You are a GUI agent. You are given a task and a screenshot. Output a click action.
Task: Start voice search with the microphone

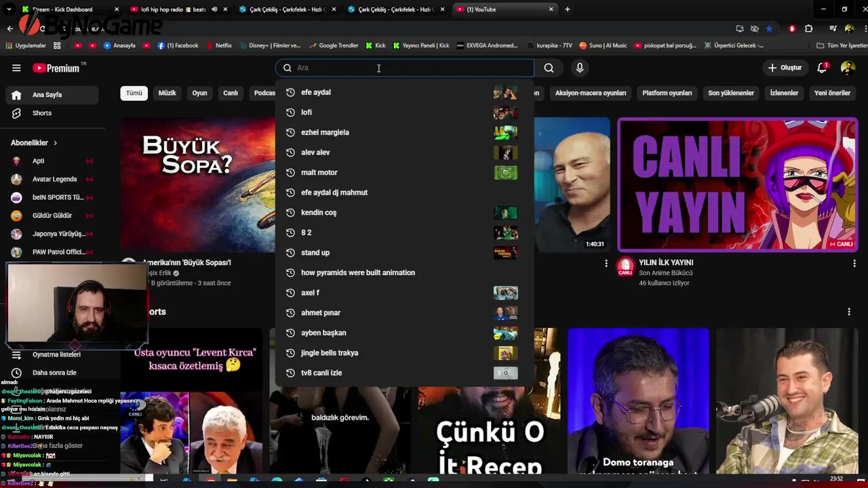pos(580,68)
